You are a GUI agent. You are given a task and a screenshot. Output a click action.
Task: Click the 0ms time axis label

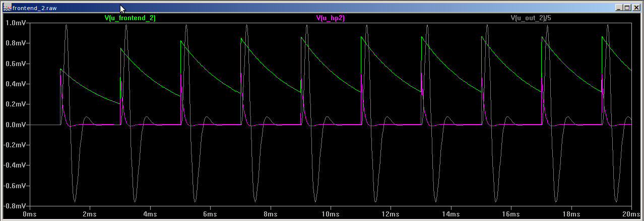pyautogui.click(x=30, y=213)
